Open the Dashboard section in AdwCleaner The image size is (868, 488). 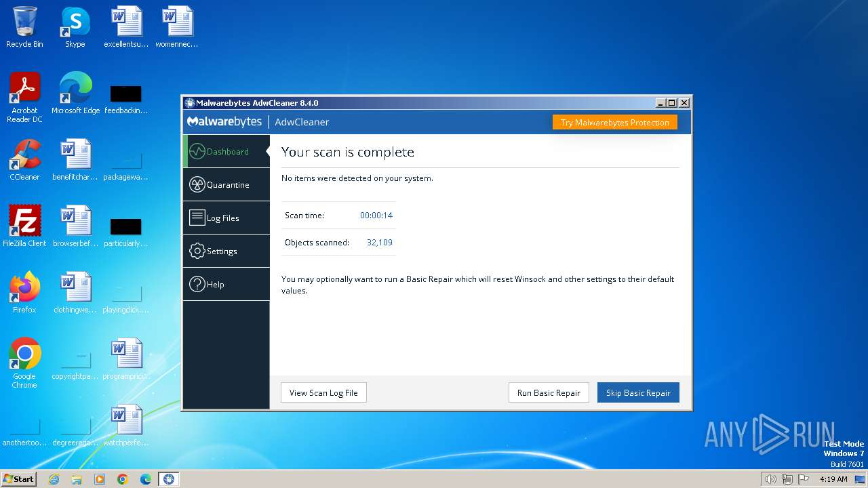[x=226, y=151]
